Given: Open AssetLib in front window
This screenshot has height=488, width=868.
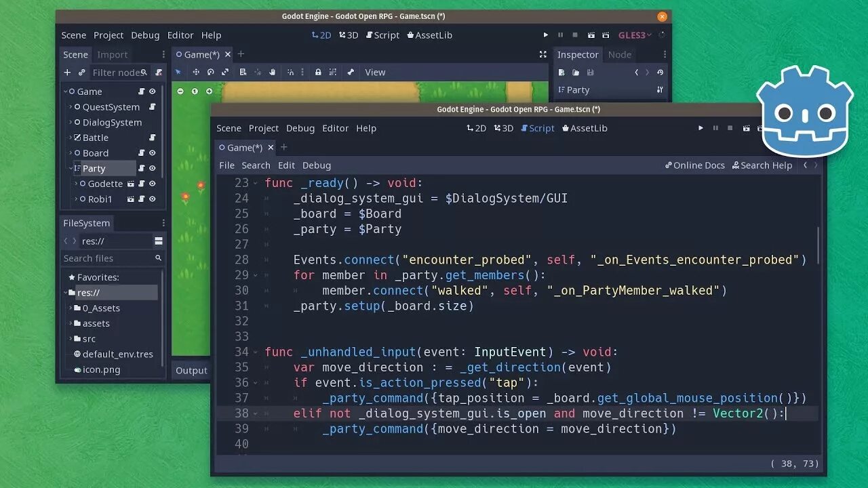Looking at the screenshot, I should [585, 128].
